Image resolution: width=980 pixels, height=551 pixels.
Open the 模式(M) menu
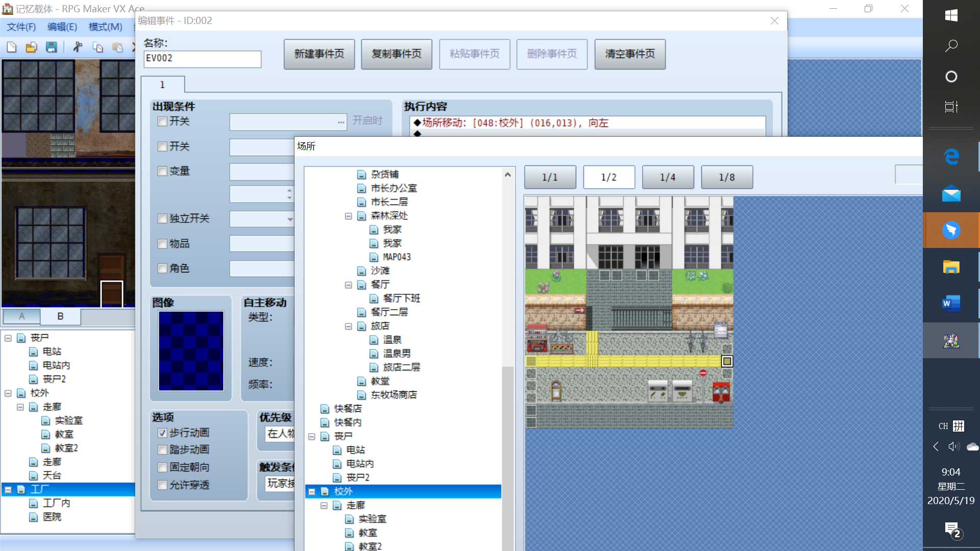(105, 27)
